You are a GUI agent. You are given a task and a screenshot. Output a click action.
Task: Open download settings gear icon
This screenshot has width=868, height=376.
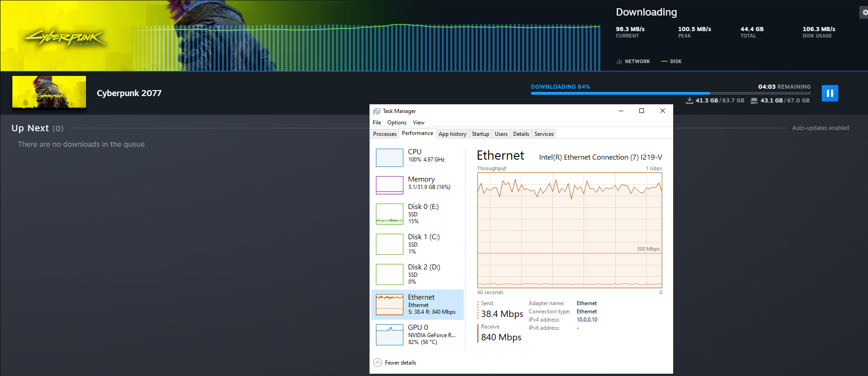click(864, 12)
